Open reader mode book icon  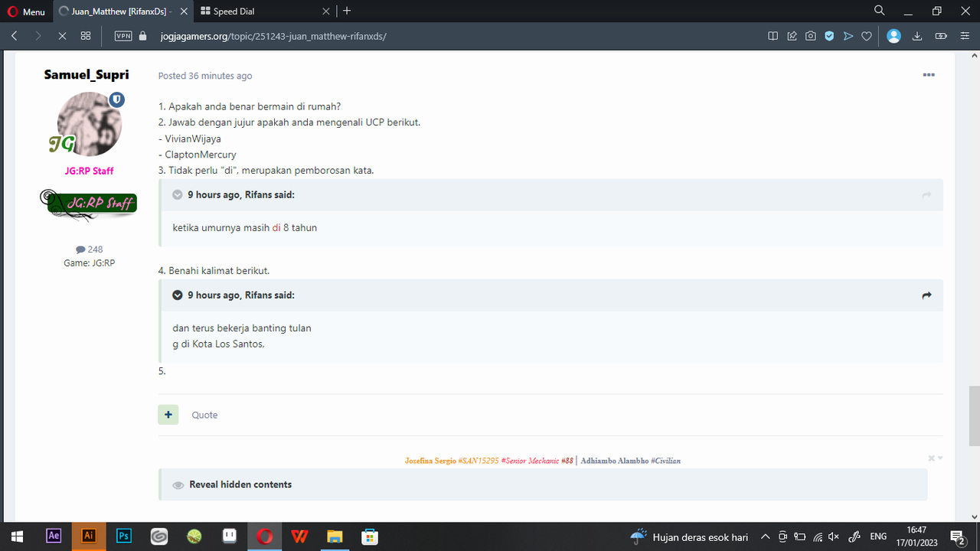(x=773, y=36)
